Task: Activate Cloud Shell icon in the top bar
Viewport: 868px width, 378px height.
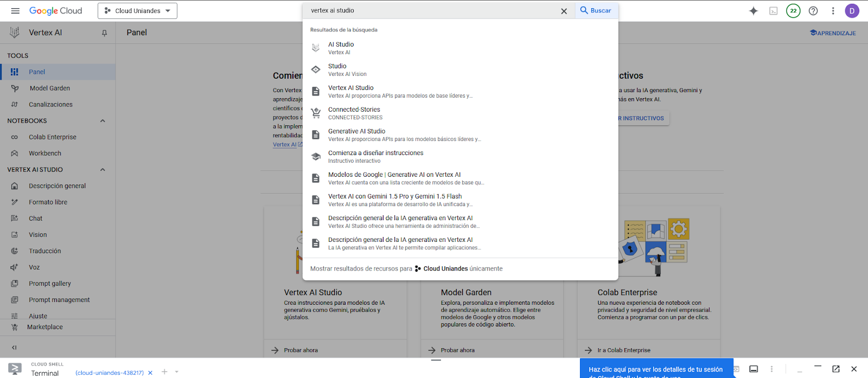Action: (x=774, y=11)
